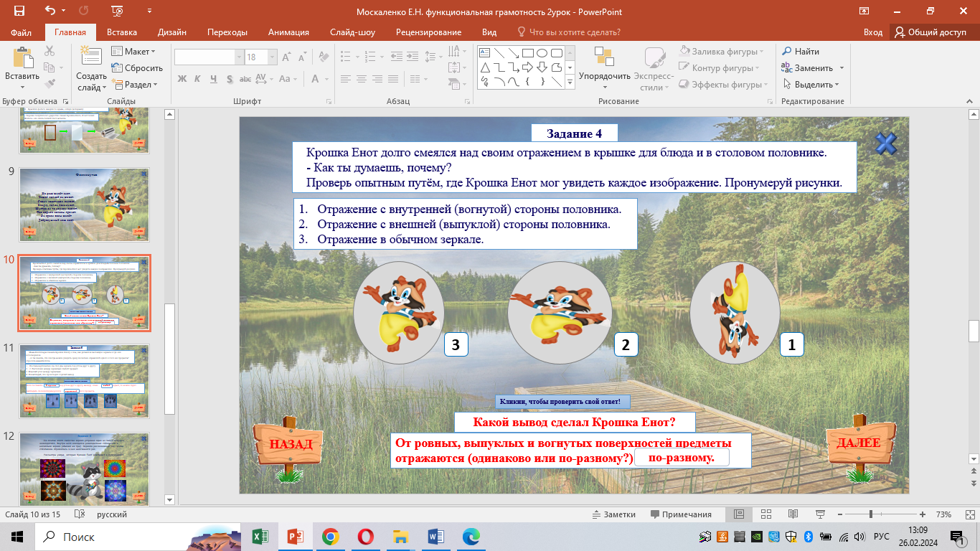Open the font size dropdown
The height and width of the screenshot is (551, 980).
click(270, 57)
